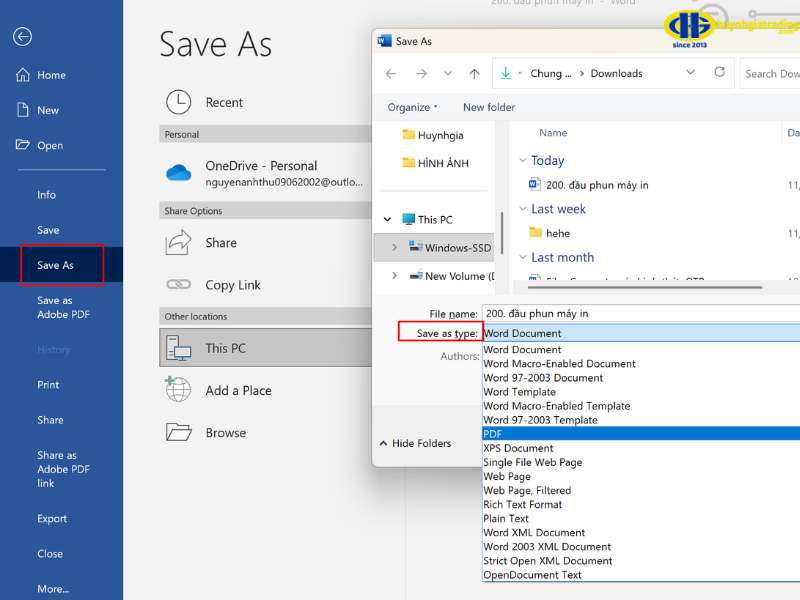800x600 pixels.
Task: Collapse the Today group in the file list
Action: coord(524,160)
